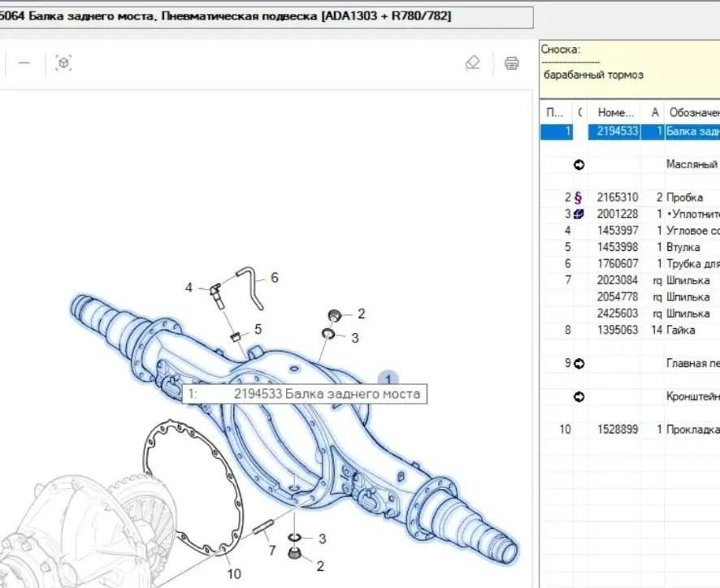Click callout 10 near the gasket
This screenshot has width=720, height=588.
(x=234, y=573)
